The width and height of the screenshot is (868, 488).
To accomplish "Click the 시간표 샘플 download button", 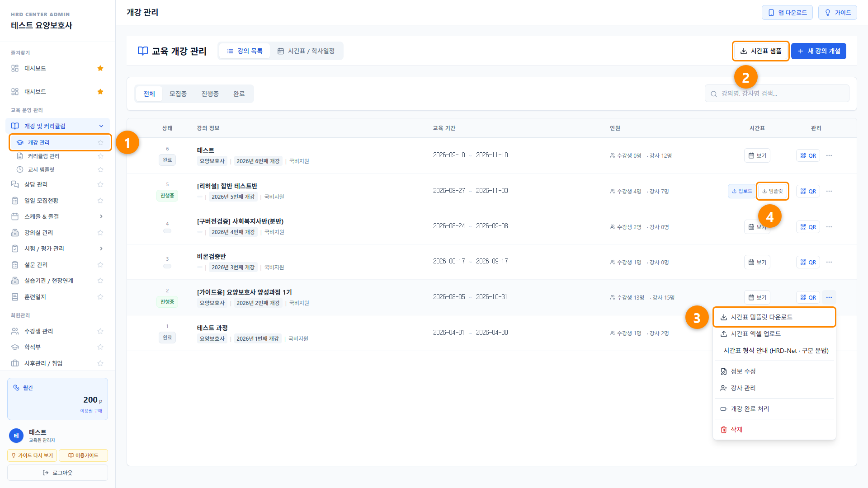I will coord(761,51).
